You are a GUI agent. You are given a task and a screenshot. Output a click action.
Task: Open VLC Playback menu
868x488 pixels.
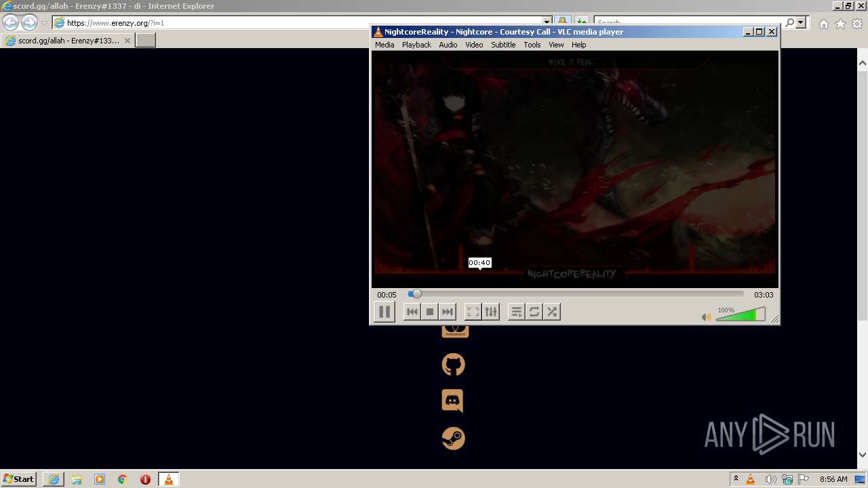pos(416,45)
